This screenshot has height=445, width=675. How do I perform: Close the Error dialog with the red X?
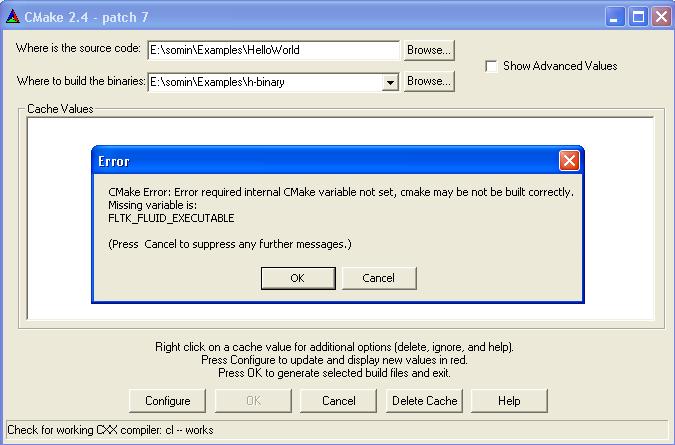coord(569,161)
